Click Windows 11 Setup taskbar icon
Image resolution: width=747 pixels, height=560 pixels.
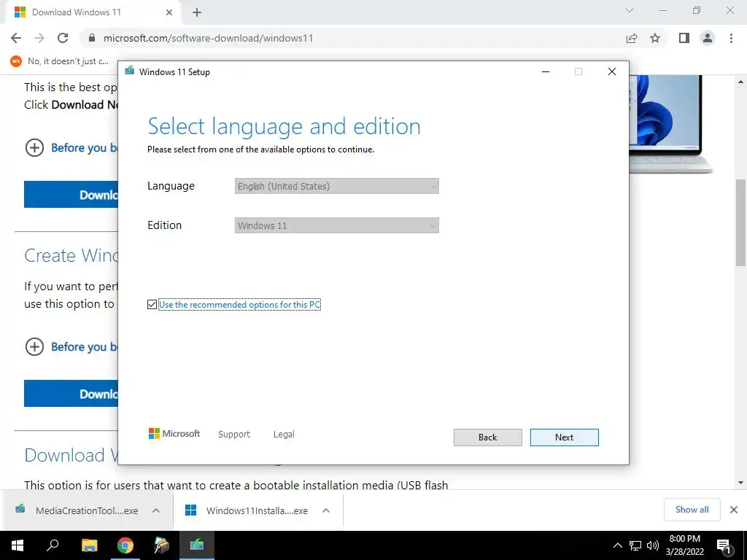coord(197,545)
